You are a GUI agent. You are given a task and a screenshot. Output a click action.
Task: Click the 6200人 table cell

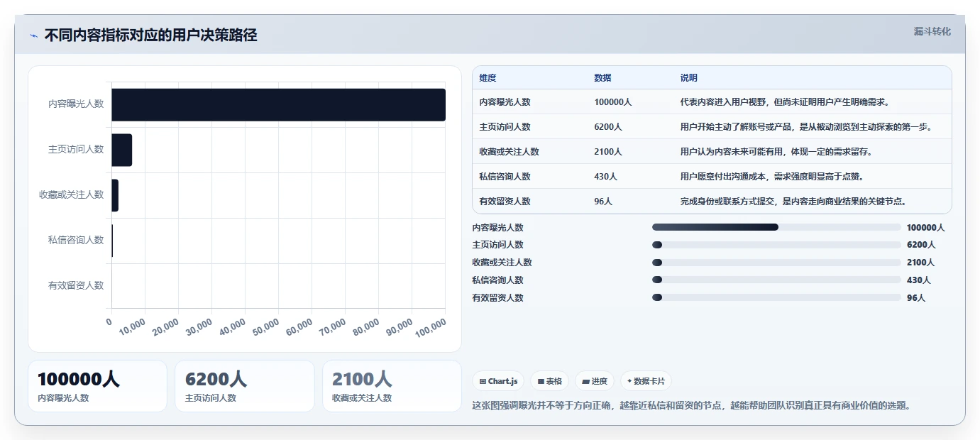click(x=608, y=127)
